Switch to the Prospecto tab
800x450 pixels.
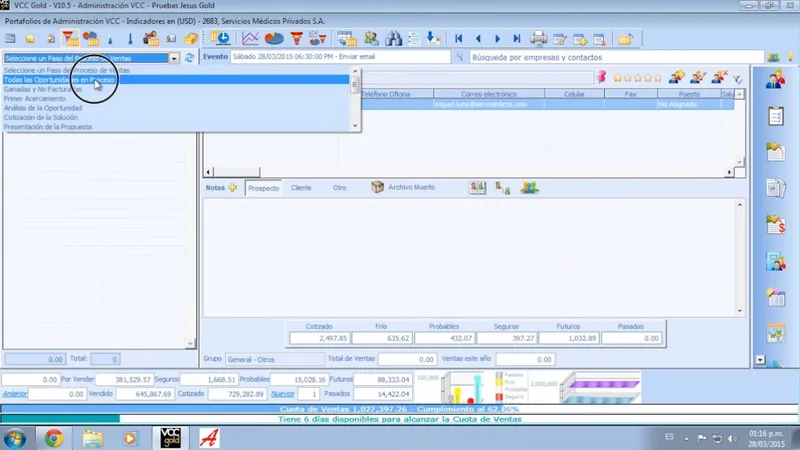[263, 188]
